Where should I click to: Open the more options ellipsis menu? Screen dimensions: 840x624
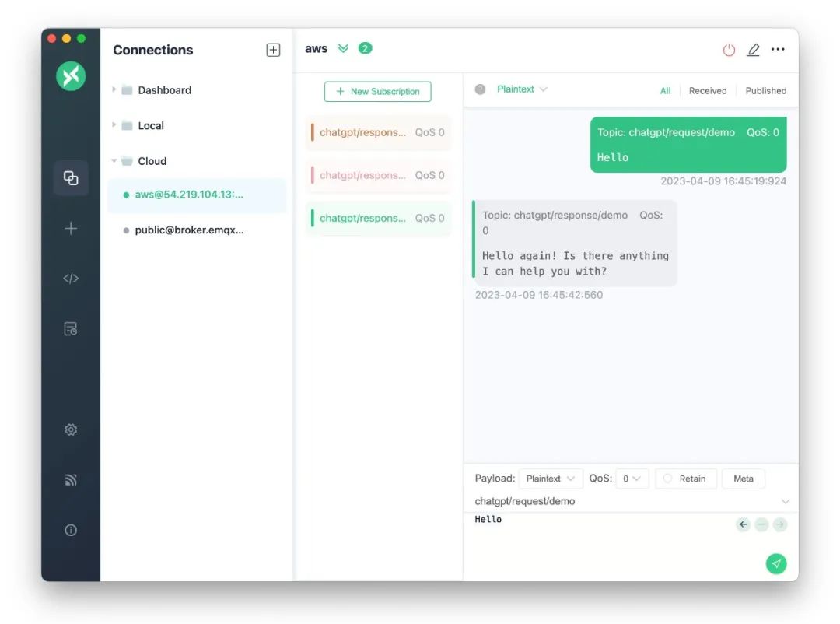point(778,49)
